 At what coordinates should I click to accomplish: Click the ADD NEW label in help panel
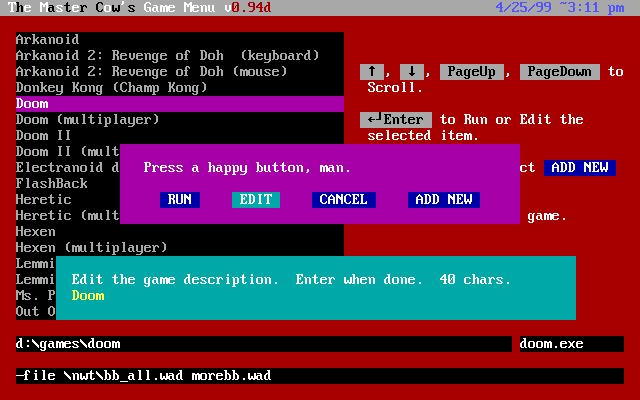click(x=580, y=168)
